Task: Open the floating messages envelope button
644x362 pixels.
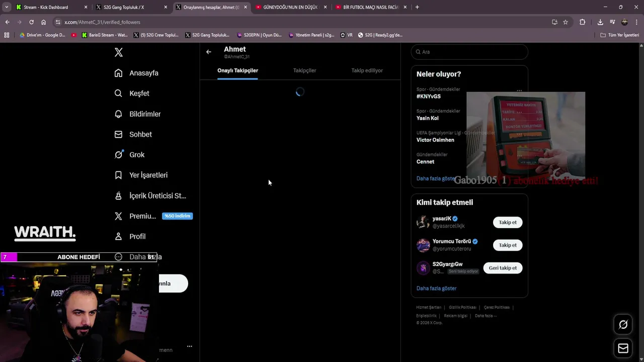Action: (623, 348)
